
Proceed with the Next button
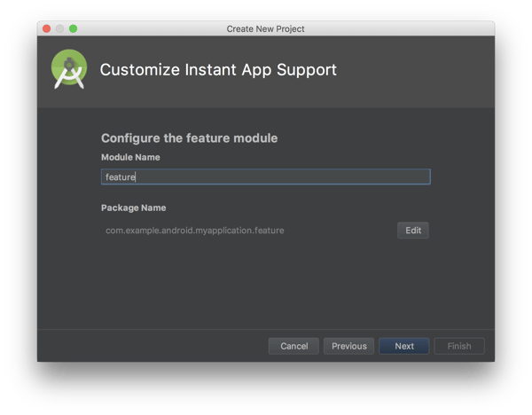click(404, 346)
